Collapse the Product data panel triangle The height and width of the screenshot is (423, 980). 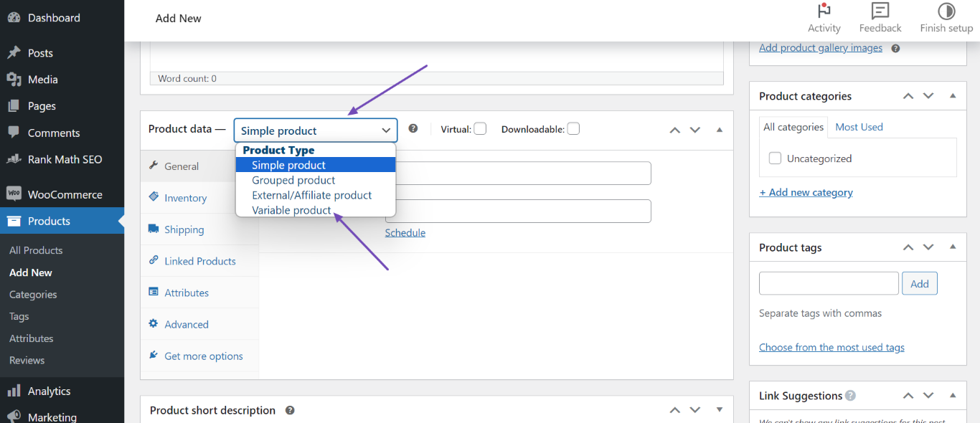point(720,130)
